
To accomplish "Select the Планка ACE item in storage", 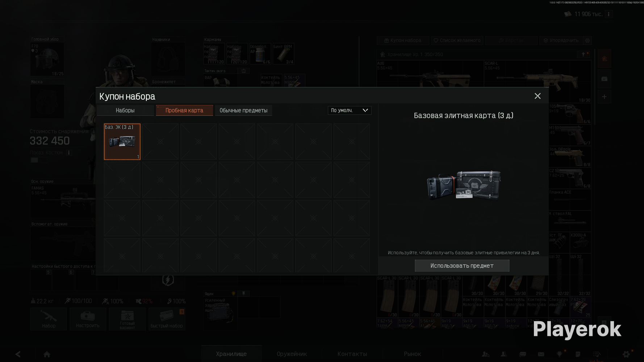I will 570,200.
